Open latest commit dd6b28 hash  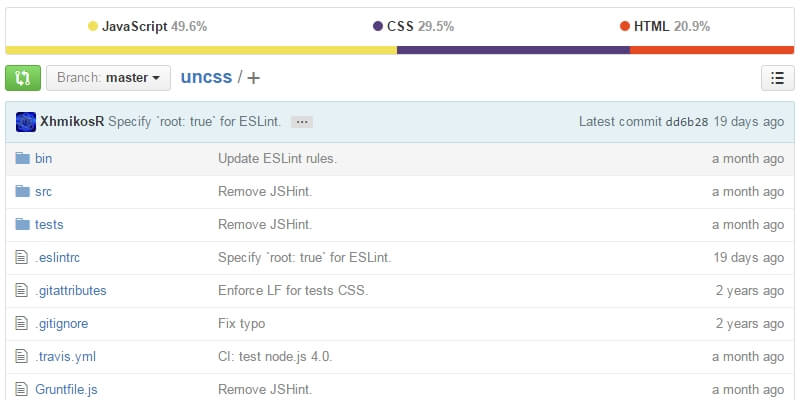click(x=686, y=122)
